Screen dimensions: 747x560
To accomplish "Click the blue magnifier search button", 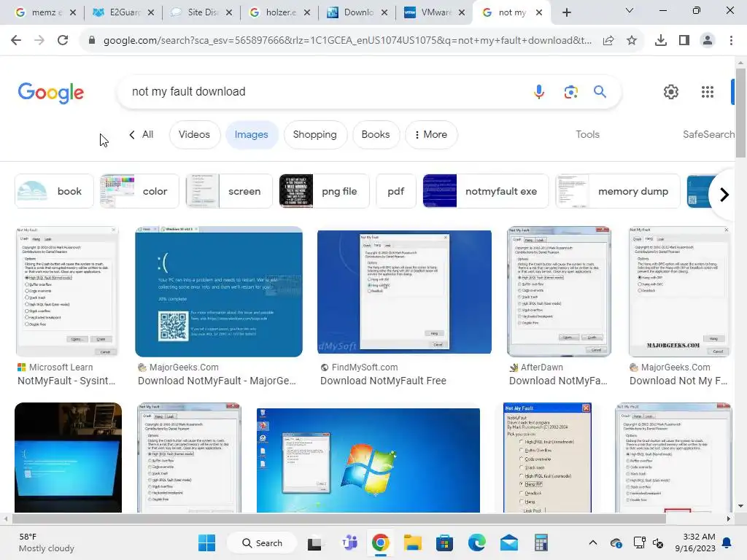I will tap(600, 91).
